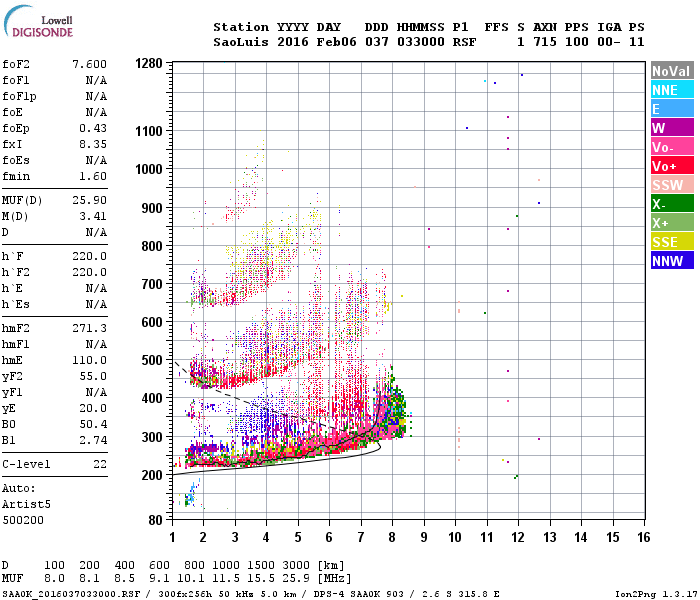Screen dimensions: 700x600
Task: Select the SSW legend swatch
Action: click(x=672, y=185)
